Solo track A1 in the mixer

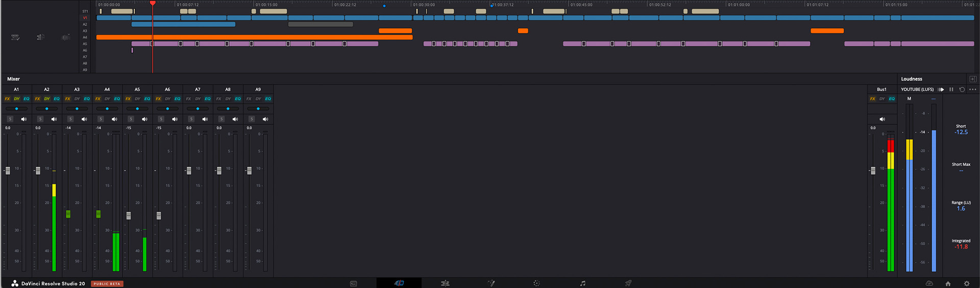click(x=10, y=119)
